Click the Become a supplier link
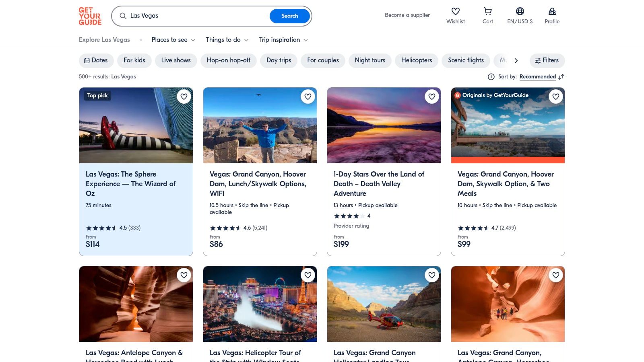 coord(407,15)
